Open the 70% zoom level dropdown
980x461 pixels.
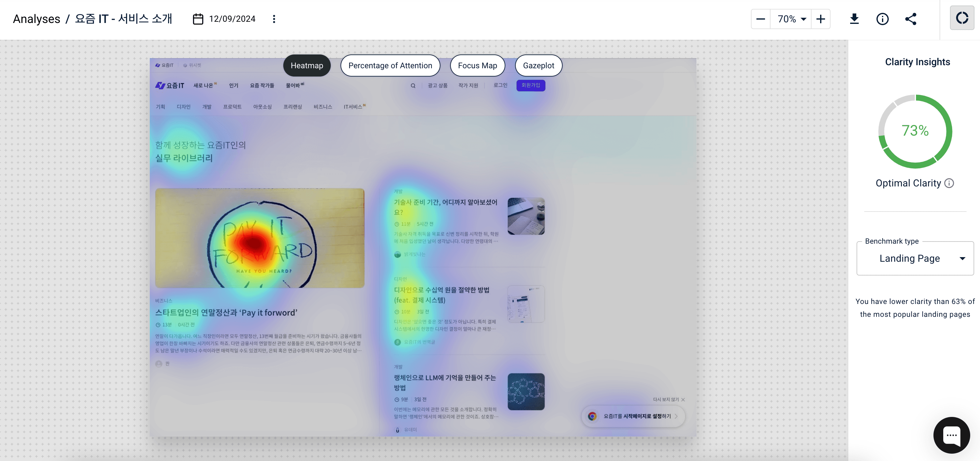(791, 19)
